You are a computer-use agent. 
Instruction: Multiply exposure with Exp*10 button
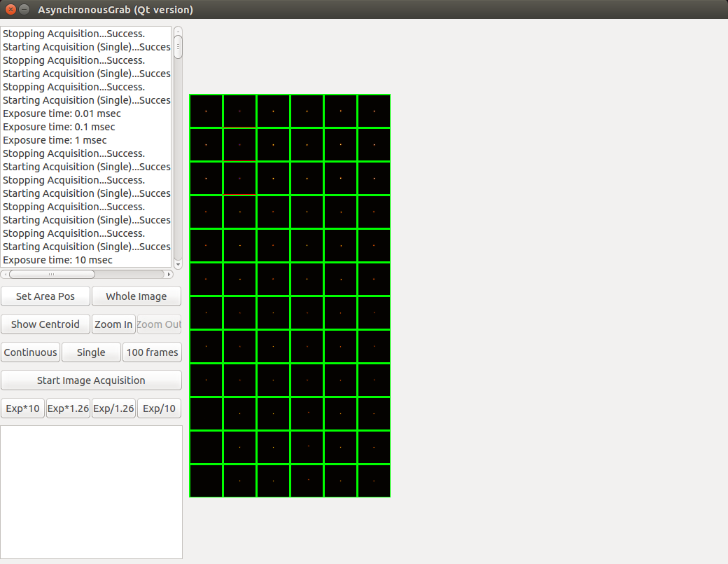pos(22,408)
